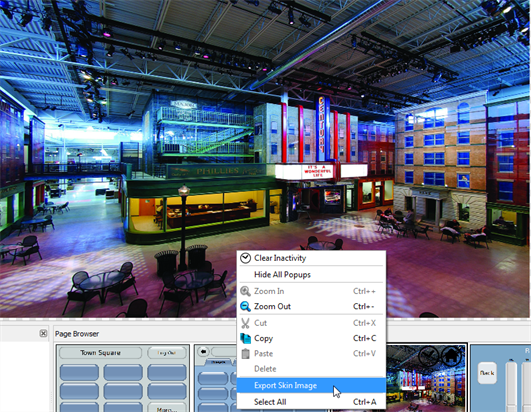Open the Town Square page thumbnail

tap(123, 378)
